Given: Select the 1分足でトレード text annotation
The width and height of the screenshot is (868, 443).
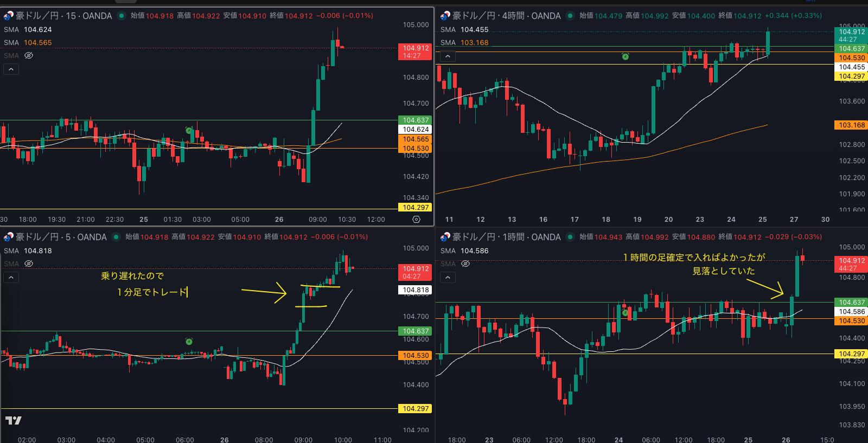Looking at the screenshot, I should pyautogui.click(x=152, y=292).
